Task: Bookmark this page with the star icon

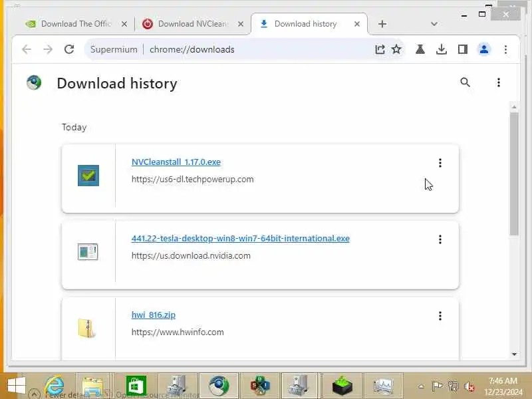Action: click(396, 49)
